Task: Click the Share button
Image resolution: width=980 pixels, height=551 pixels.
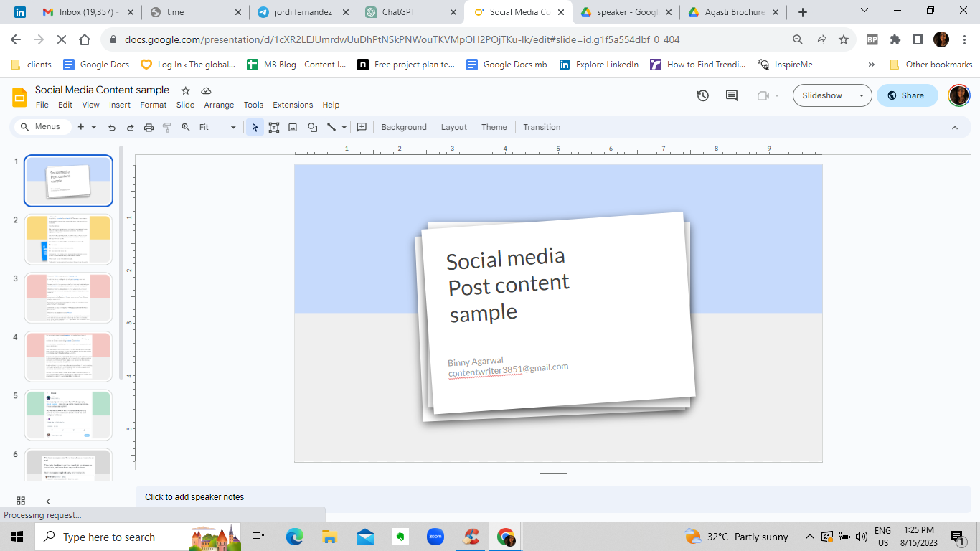Action: coord(907,95)
